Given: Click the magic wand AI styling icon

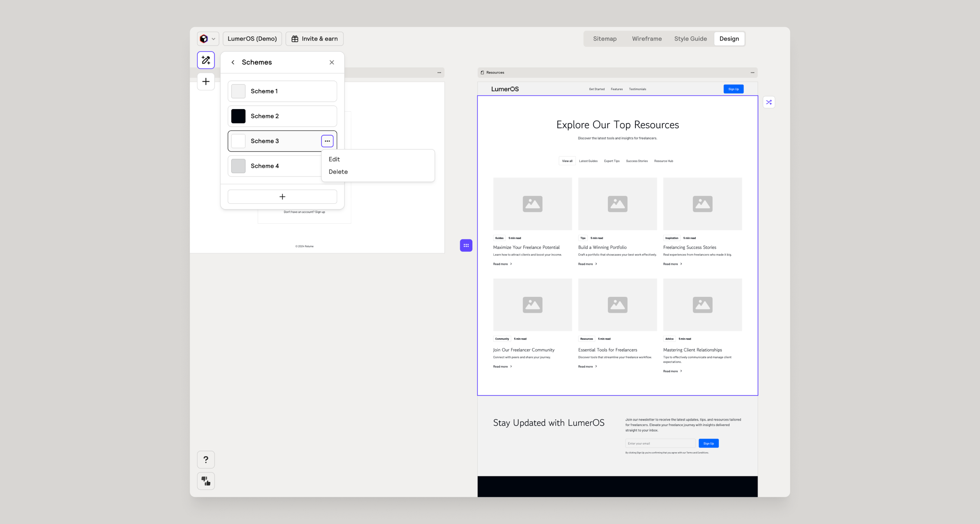Looking at the screenshot, I should click(x=206, y=60).
